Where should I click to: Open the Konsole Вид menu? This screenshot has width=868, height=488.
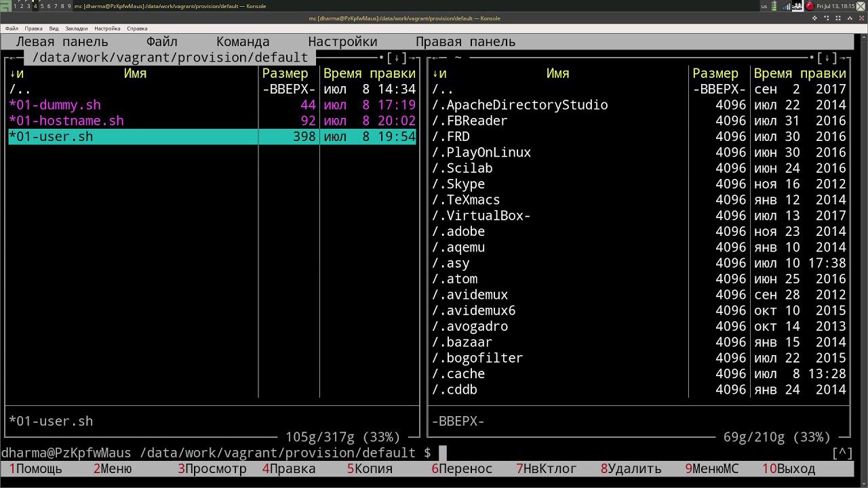coord(54,28)
